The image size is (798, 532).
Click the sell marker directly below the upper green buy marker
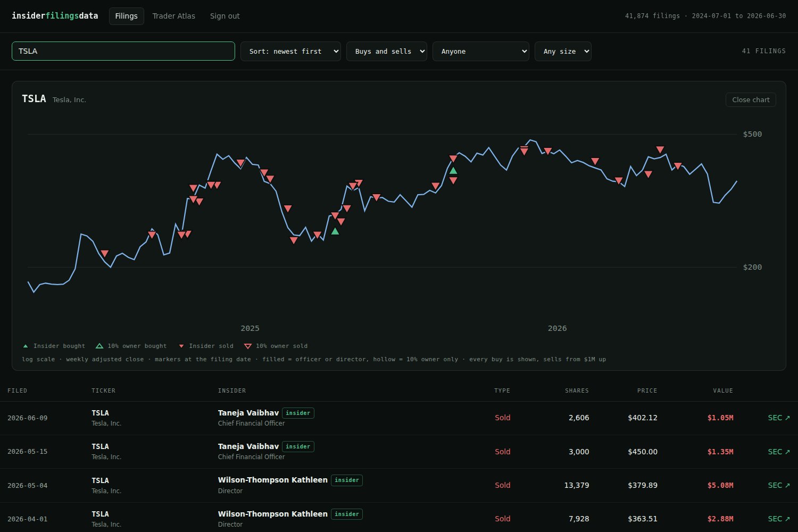[453, 180]
